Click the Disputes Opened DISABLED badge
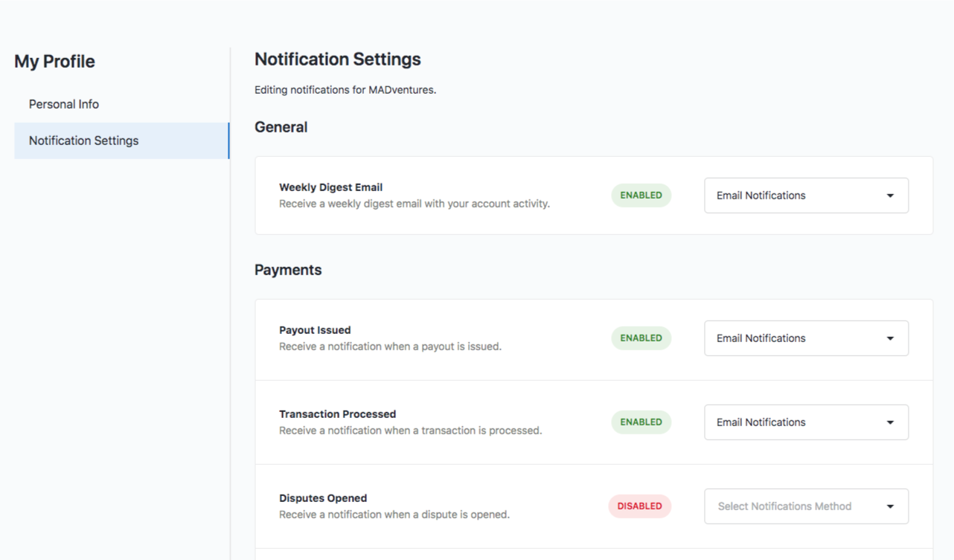Viewport: 954px width, 560px height. tap(639, 506)
